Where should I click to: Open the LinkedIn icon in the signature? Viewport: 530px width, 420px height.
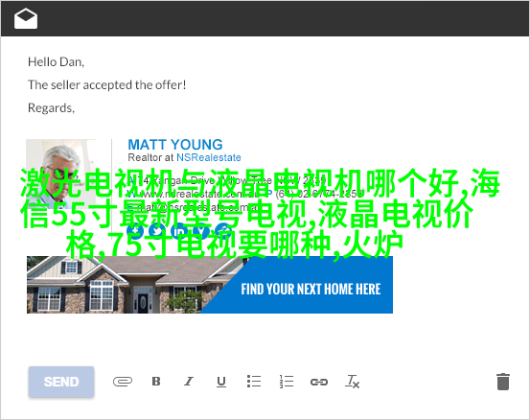[x=179, y=231]
